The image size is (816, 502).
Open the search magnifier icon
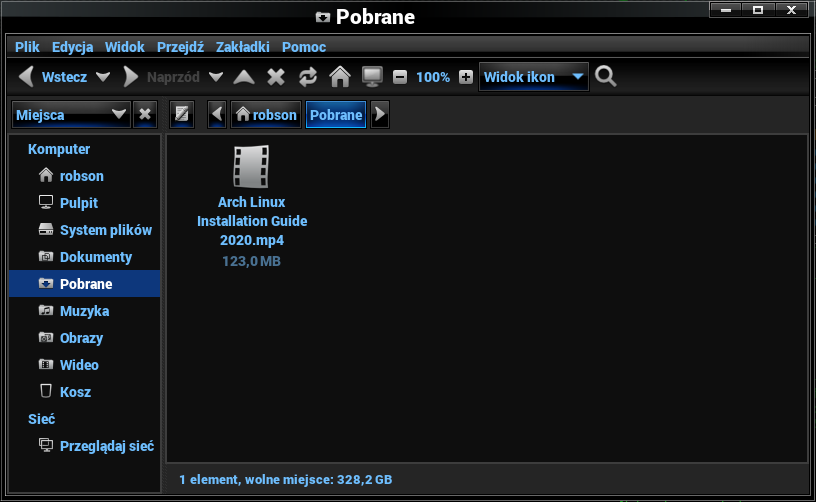[605, 76]
